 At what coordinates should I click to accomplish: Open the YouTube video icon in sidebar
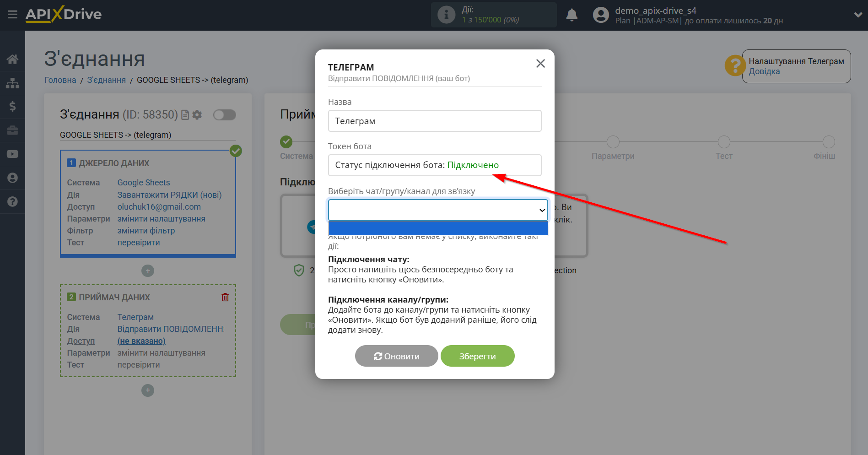coord(12,154)
